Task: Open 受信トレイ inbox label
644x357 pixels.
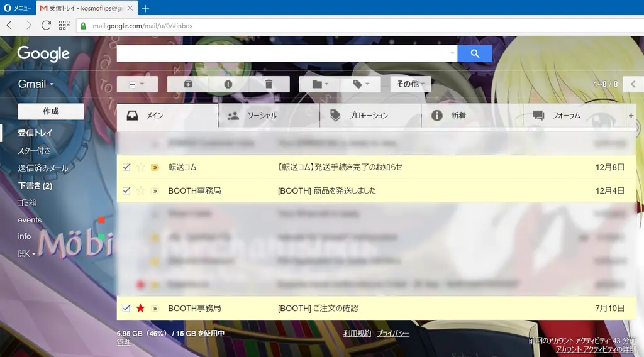Action: pyautogui.click(x=35, y=133)
